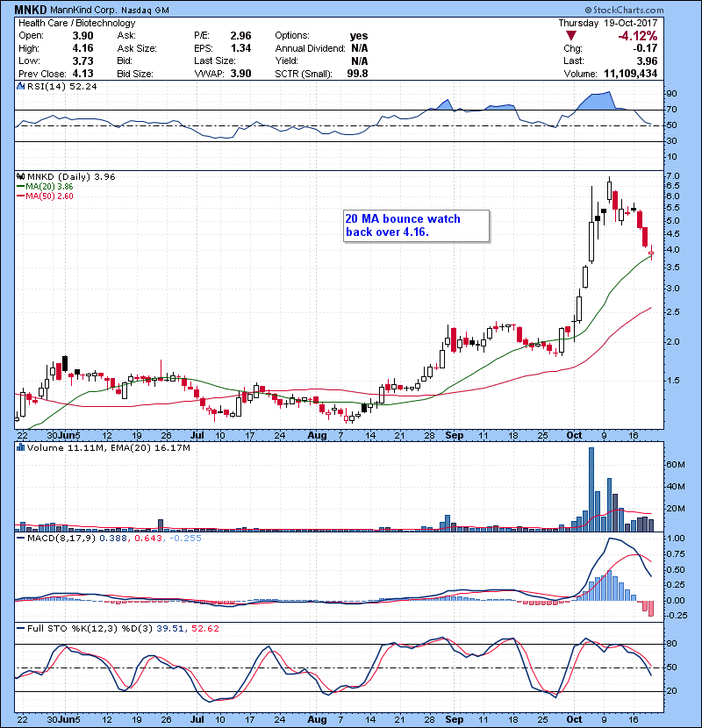Click the MA(50) 2.60 legend text
This screenshot has height=728, width=702.
pyautogui.click(x=49, y=196)
